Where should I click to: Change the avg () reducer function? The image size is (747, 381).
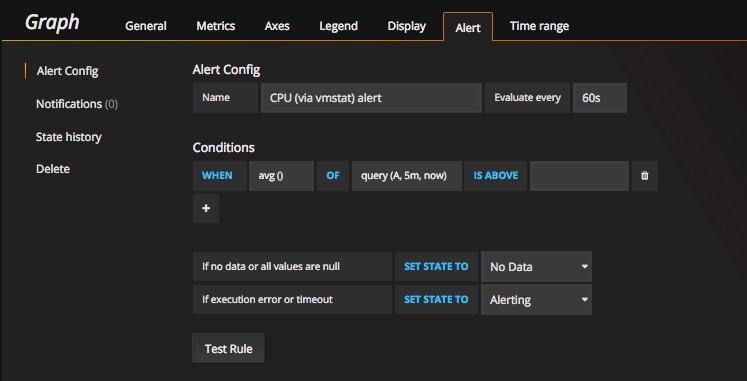(281, 176)
